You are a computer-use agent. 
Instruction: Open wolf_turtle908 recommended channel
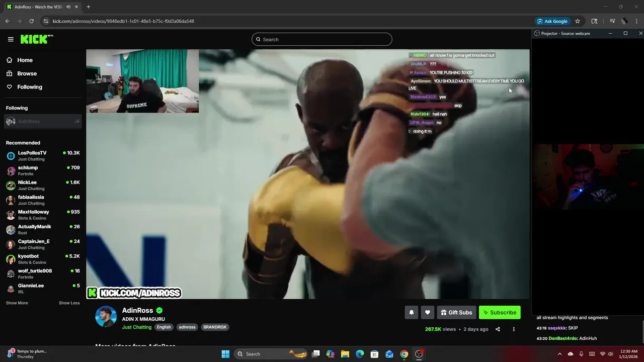coord(43,274)
